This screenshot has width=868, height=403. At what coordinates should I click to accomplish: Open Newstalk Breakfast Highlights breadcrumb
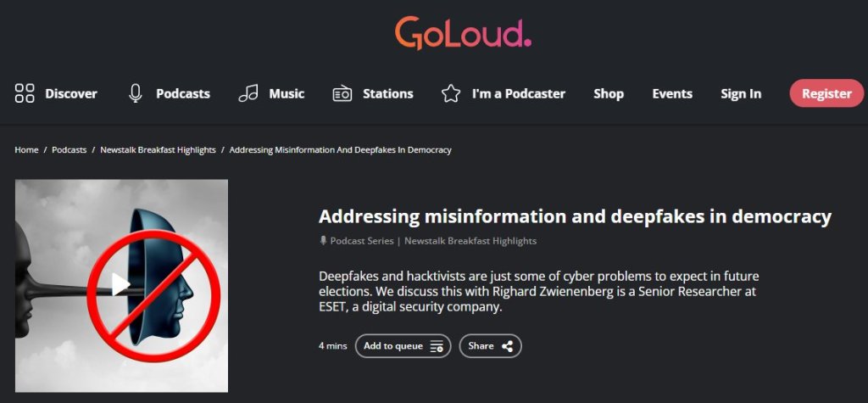(x=158, y=150)
